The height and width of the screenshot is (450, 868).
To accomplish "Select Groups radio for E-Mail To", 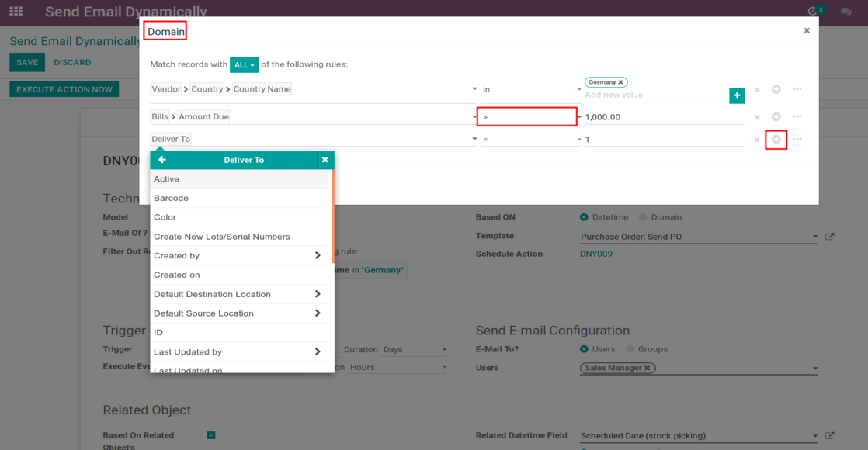I will 630,349.
